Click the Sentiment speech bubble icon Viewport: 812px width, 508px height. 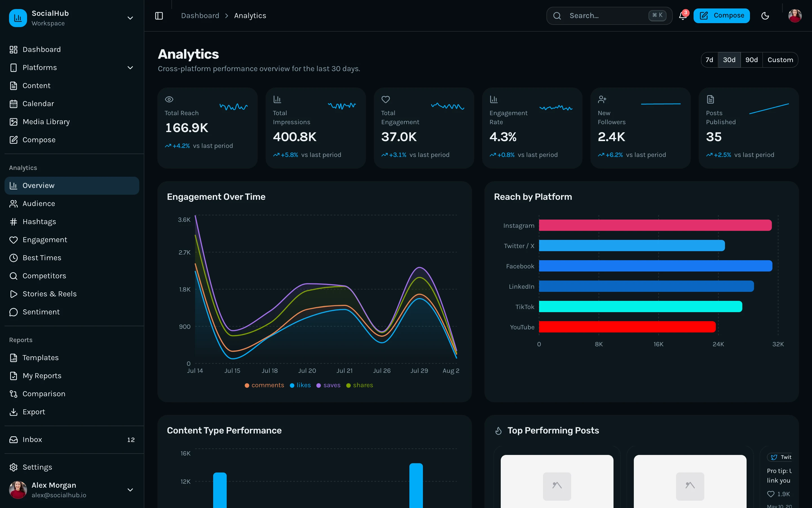click(14, 312)
